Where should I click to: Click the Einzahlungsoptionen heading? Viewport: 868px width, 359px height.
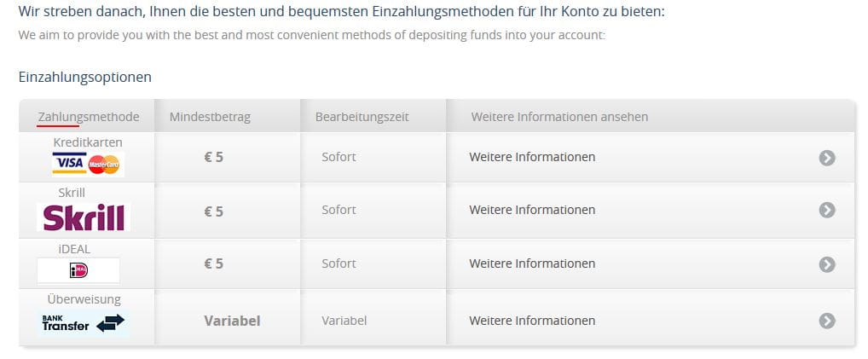point(84,77)
